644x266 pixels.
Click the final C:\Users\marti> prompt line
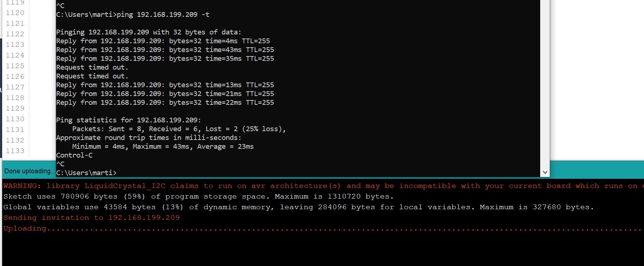tap(86, 173)
